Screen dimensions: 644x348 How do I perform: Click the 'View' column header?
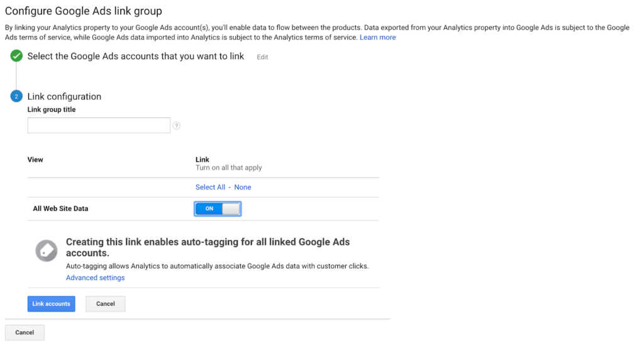[35, 160]
